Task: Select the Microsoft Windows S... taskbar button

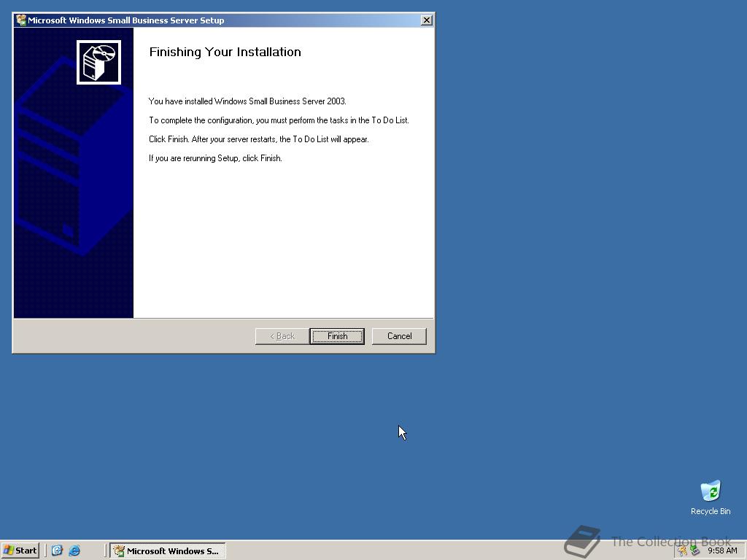Action: pyautogui.click(x=168, y=551)
